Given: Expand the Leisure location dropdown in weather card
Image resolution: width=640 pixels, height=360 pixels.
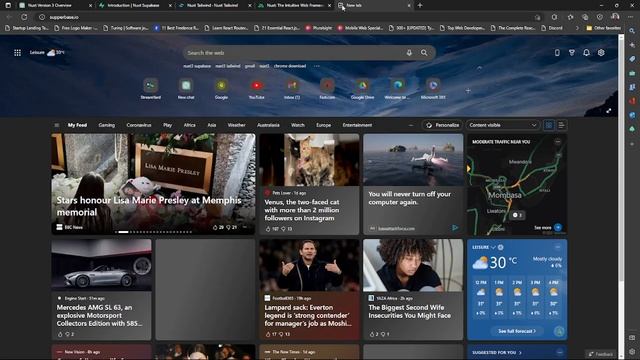Looking at the screenshot, I should tap(493, 247).
